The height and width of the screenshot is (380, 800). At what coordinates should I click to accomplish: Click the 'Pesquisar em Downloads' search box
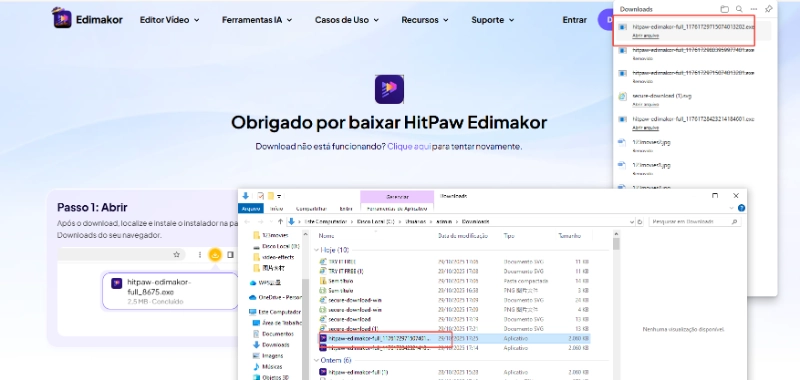click(694, 222)
